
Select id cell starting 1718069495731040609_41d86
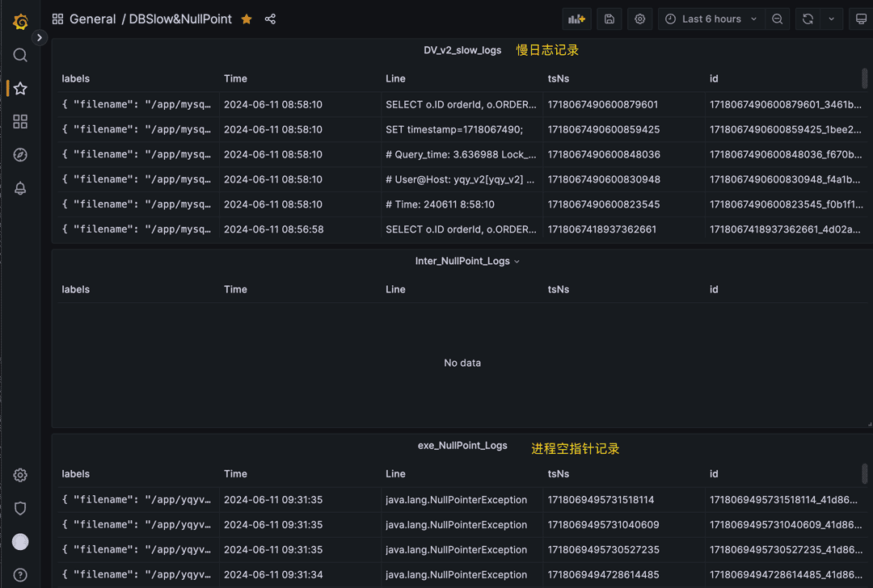click(x=787, y=525)
